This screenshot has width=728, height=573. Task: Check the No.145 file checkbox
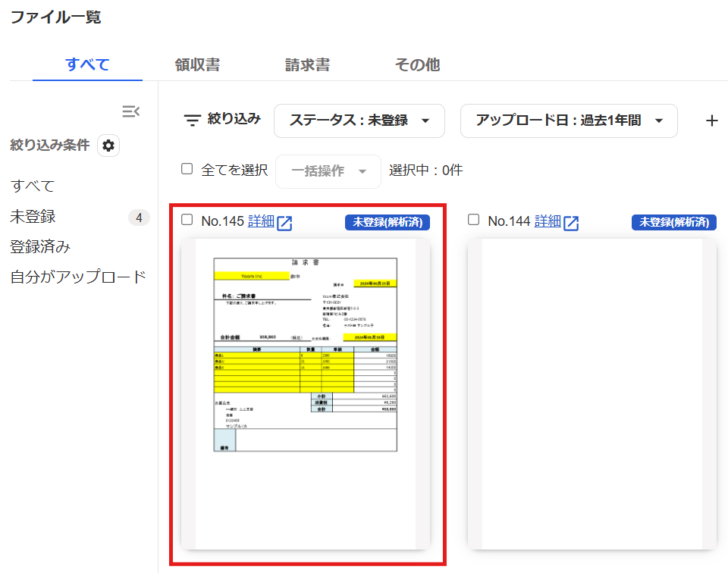pos(187,221)
